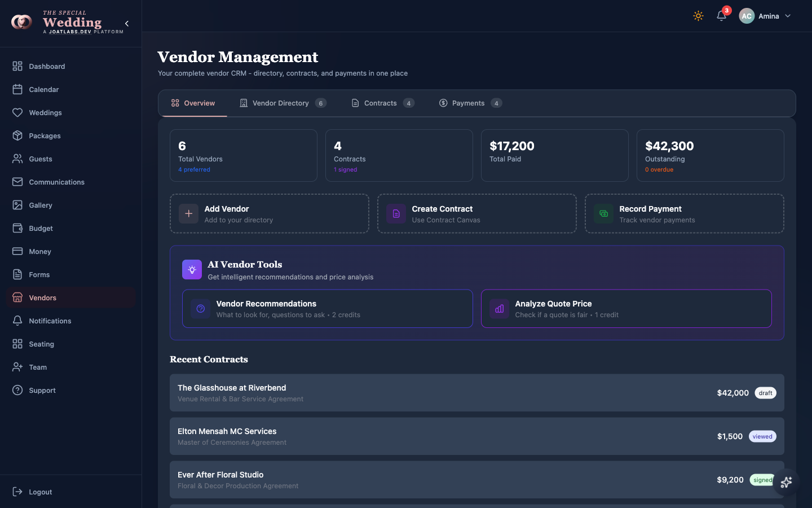Select the Record Payment card
Image resolution: width=812 pixels, height=508 pixels.
coord(685,214)
